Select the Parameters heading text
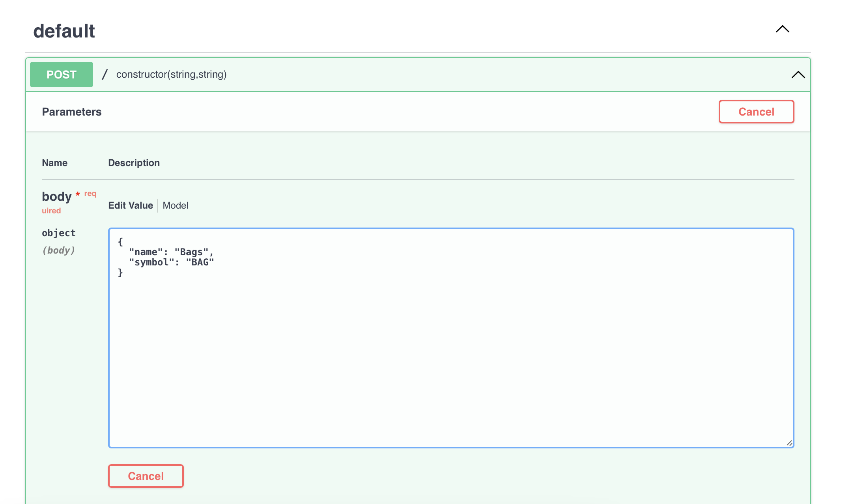The image size is (841, 504). pos(72,112)
